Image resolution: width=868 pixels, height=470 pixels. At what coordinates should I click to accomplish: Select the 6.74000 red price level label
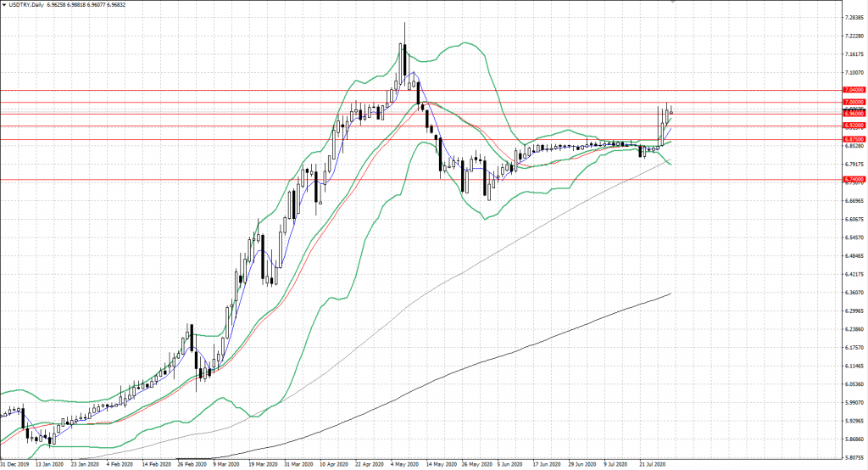point(854,179)
